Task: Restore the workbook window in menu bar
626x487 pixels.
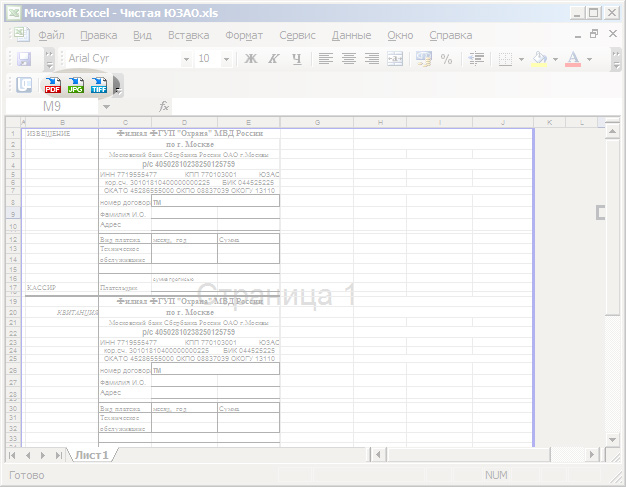Action: click(594, 34)
